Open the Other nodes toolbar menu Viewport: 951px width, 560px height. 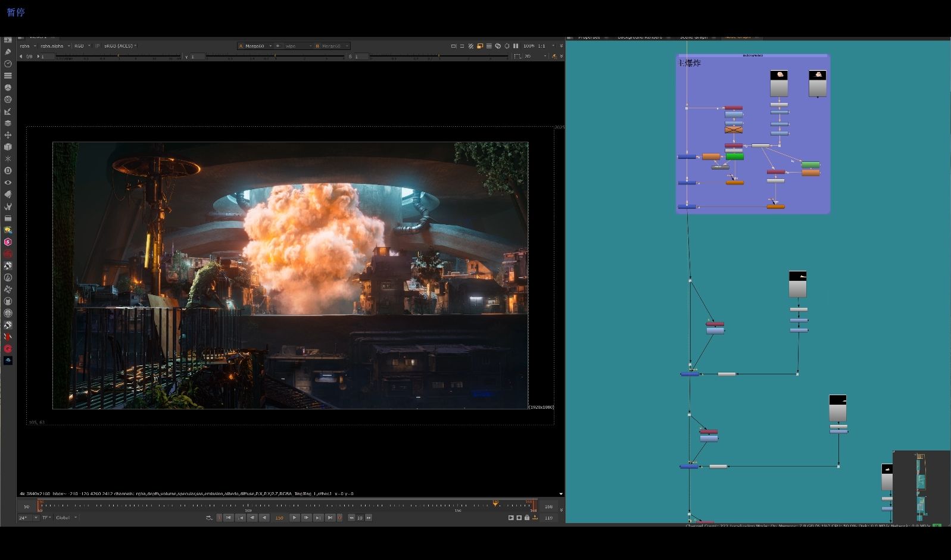(8, 218)
